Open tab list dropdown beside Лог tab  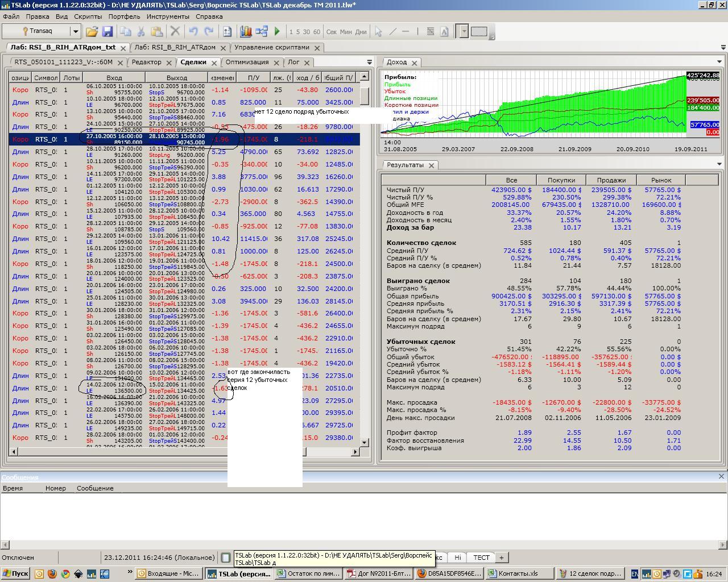[369, 62]
